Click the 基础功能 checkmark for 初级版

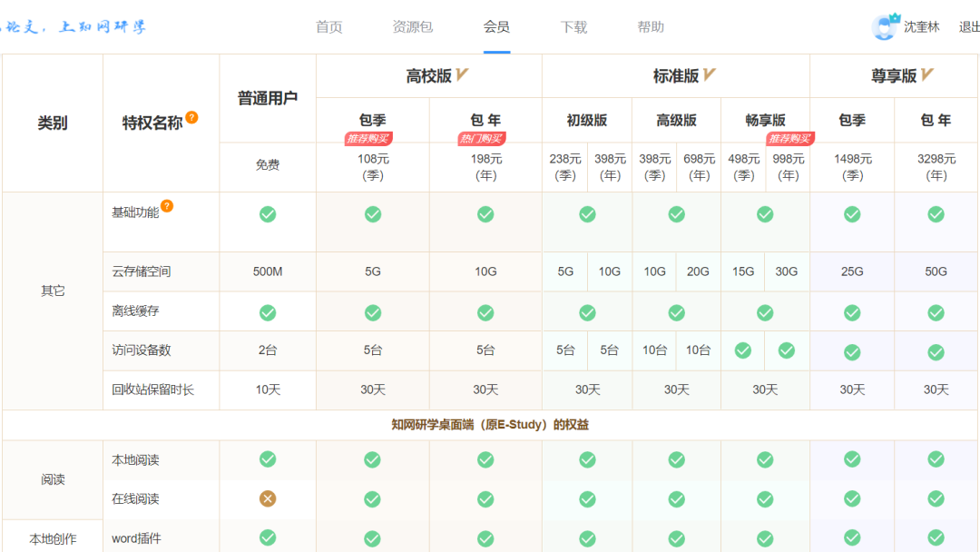[x=587, y=214]
